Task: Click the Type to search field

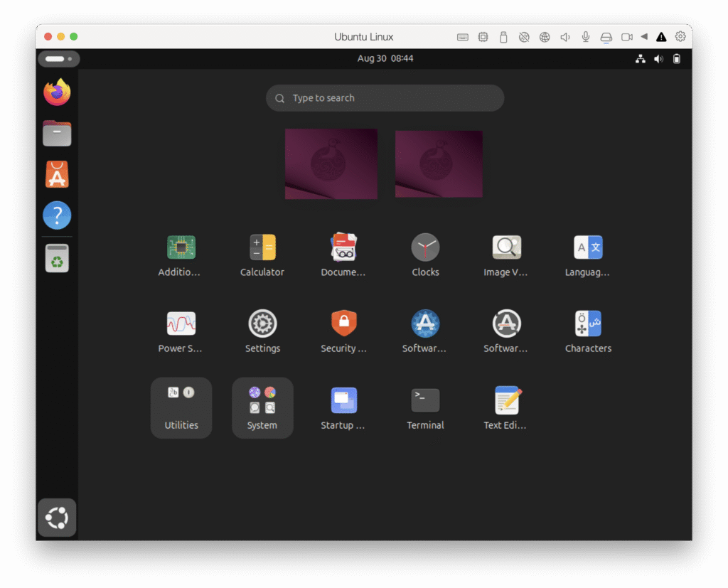Action: pos(385,98)
